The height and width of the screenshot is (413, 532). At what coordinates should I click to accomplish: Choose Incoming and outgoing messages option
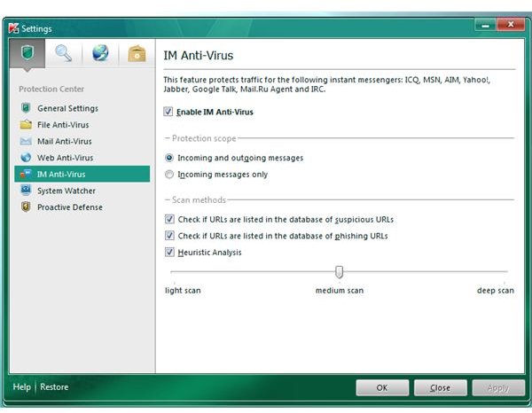[169, 158]
